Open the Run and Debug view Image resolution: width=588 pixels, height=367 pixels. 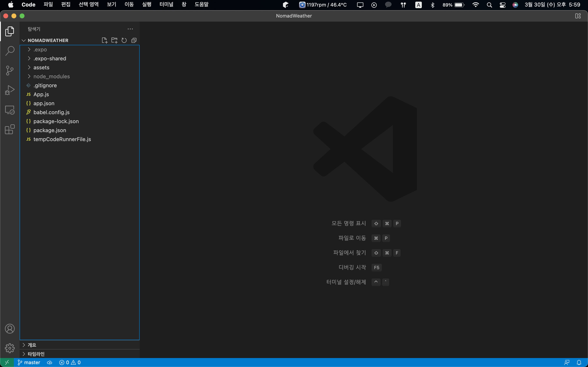point(10,90)
